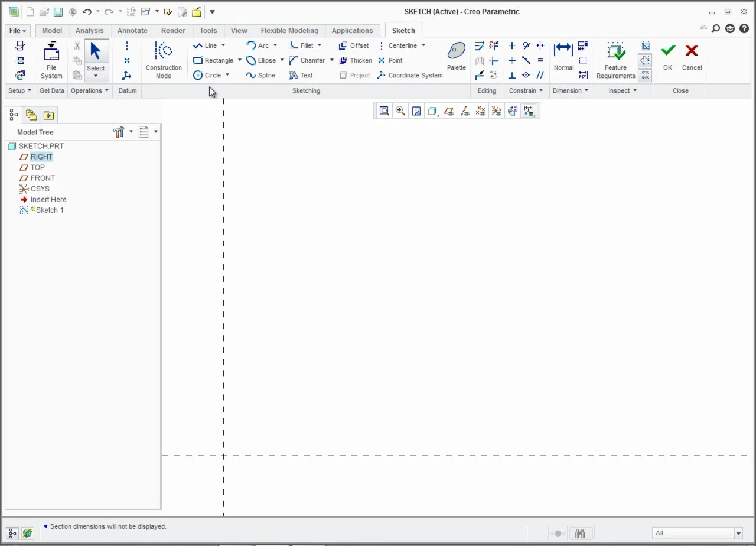The height and width of the screenshot is (546, 756).
Task: Open Feature Requirements
Action: [x=615, y=60]
